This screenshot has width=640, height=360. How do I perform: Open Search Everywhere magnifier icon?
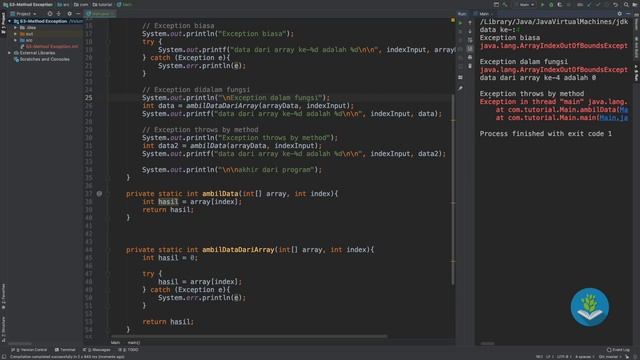pos(626,4)
